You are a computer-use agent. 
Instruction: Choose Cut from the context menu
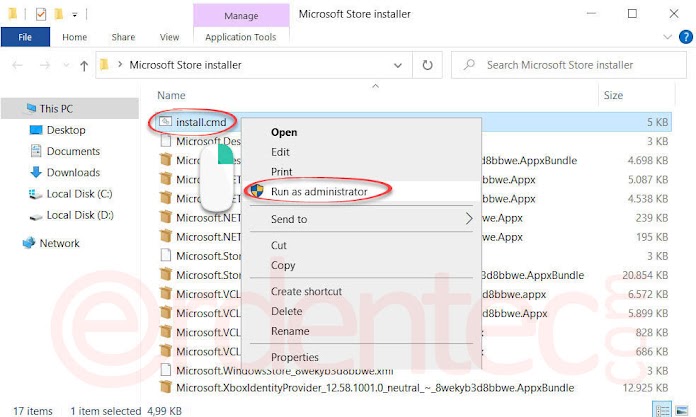279,246
